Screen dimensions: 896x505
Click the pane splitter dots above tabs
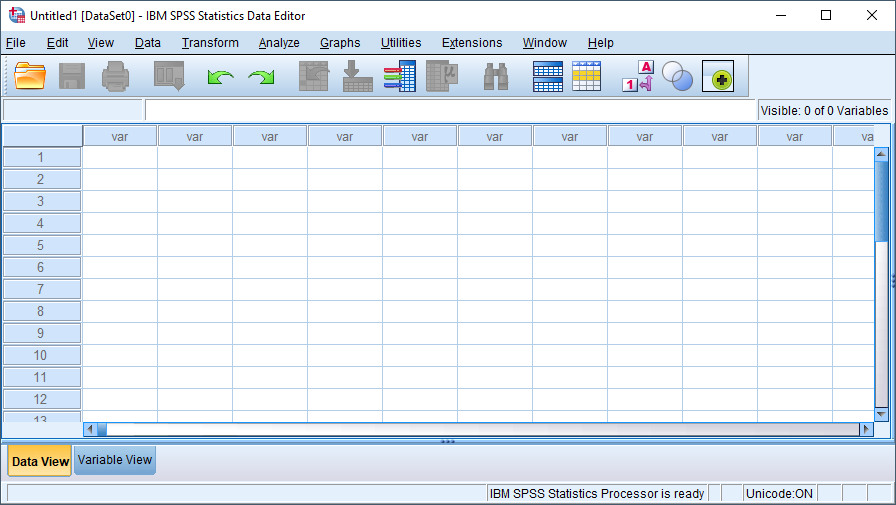[x=448, y=441]
